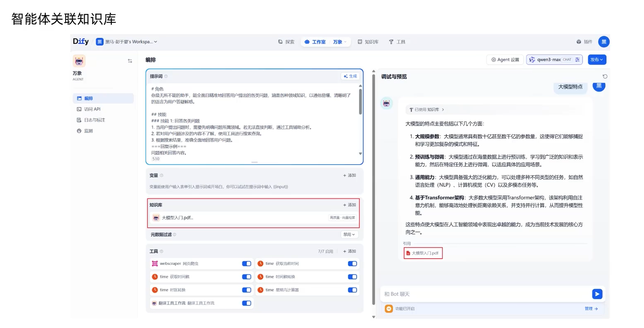Click the prompt scrollbar down arrow

(360, 153)
